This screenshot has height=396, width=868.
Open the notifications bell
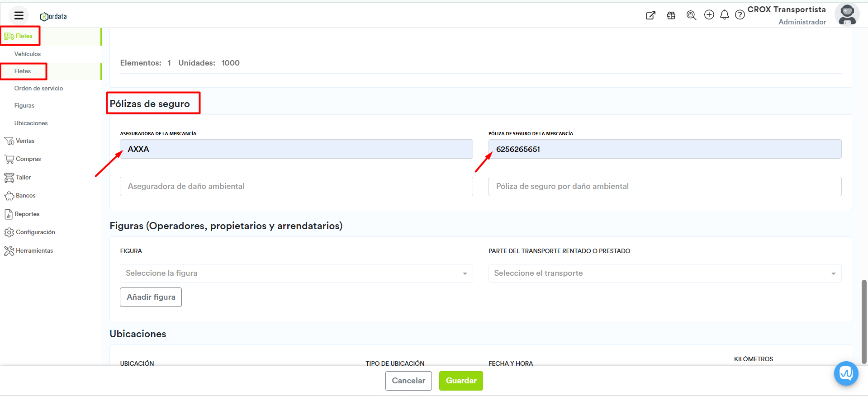click(724, 15)
